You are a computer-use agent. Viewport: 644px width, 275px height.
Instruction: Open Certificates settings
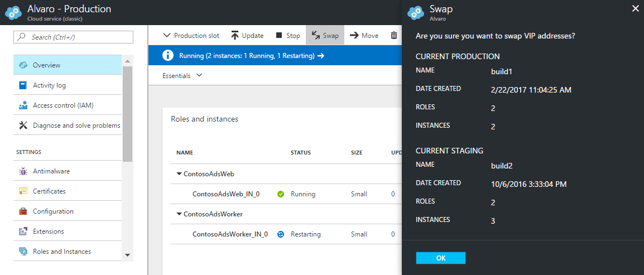68,191
